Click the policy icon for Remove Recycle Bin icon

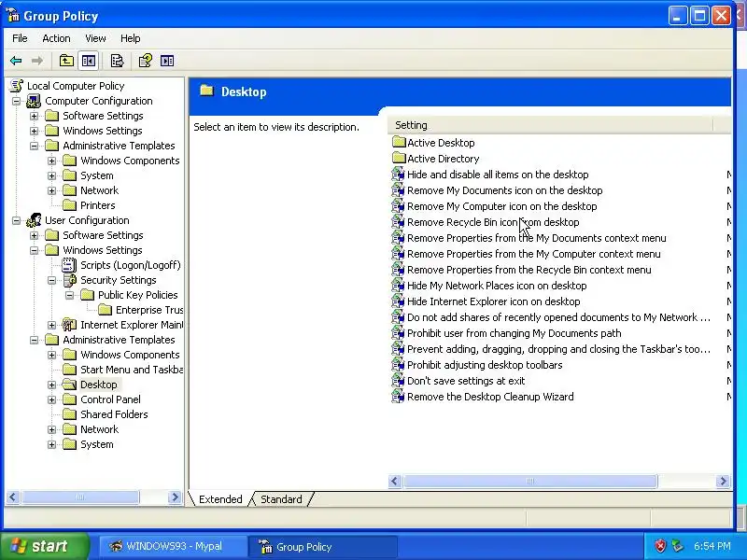[x=398, y=222]
